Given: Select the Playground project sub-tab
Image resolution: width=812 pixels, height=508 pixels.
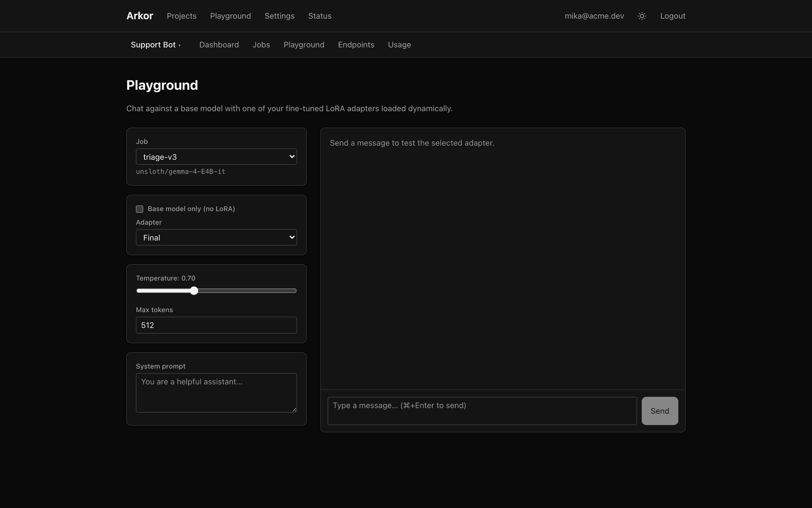Looking at the screenshot, I should coord(304,45).
